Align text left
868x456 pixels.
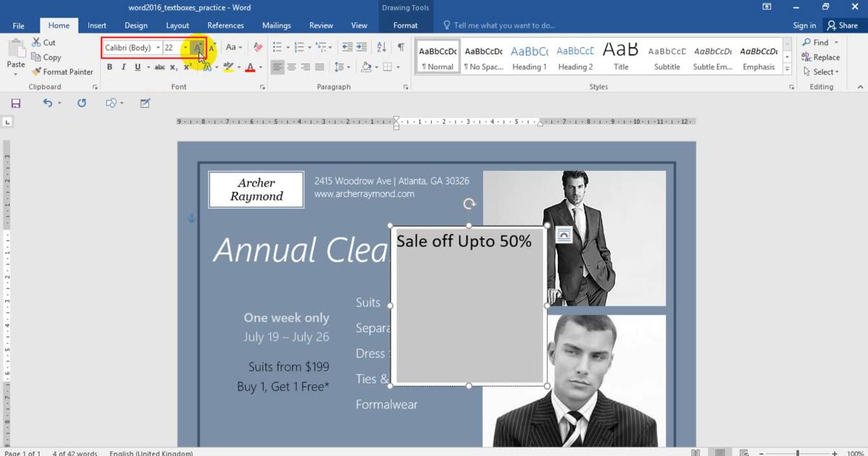point(278,67)
